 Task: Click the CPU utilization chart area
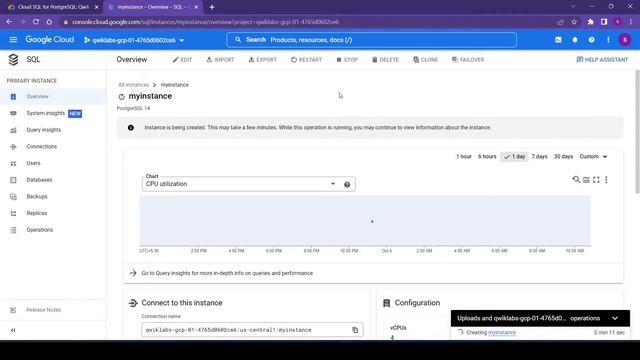pyautogui.click(x=365, y=220)
